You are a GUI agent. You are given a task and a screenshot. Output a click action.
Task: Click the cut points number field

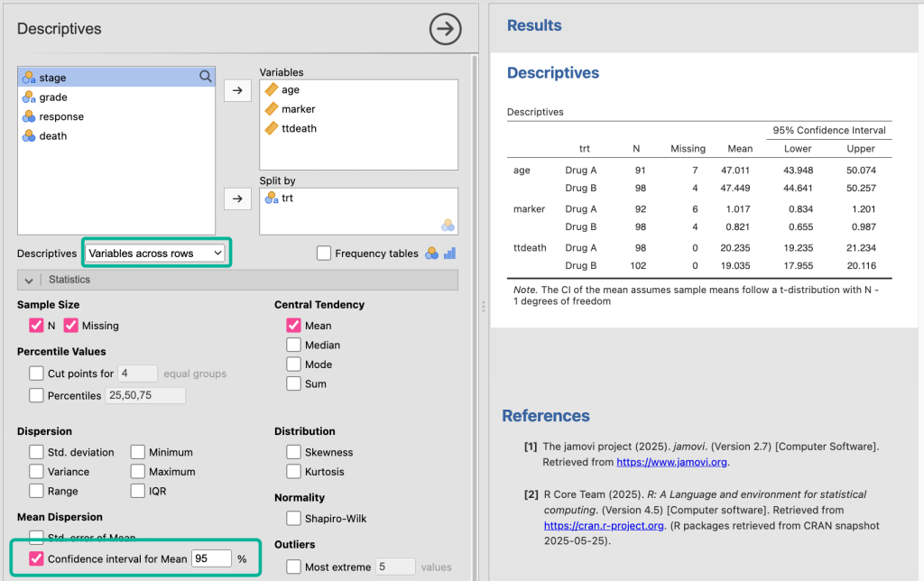pyautogui.click(x=137, y=373)
